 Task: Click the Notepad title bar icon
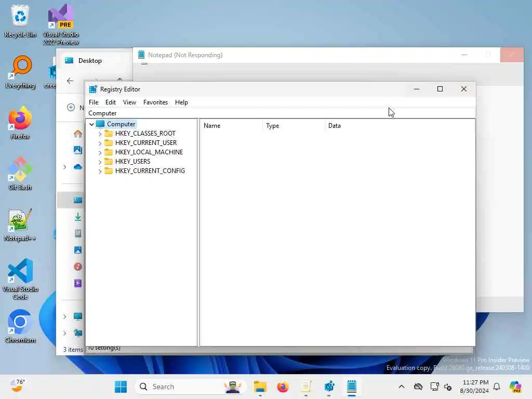(141, 55)
